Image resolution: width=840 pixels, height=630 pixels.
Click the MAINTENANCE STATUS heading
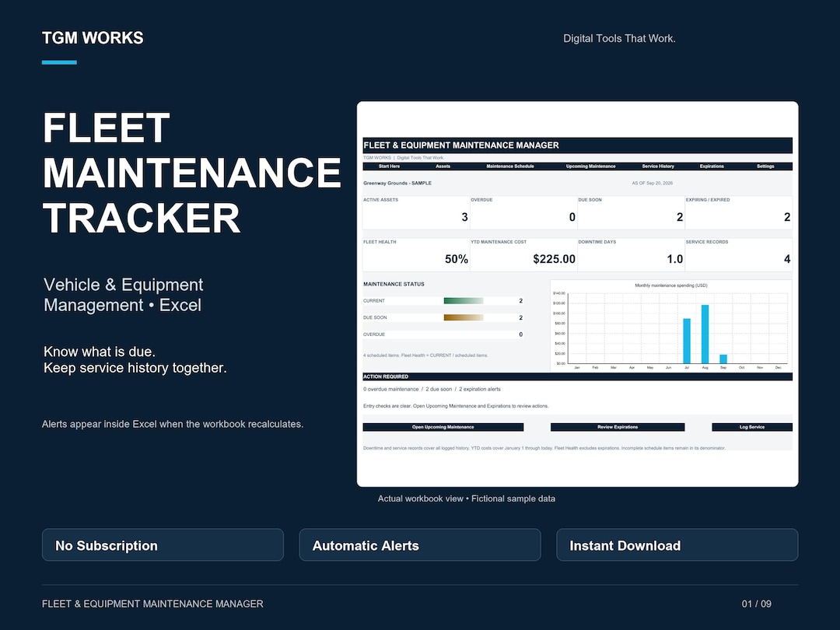point(394,285)
